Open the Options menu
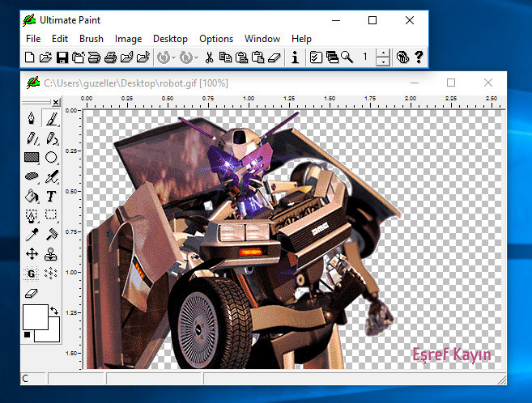This screenshot has width=532, height=403. (x=216, y=39)
